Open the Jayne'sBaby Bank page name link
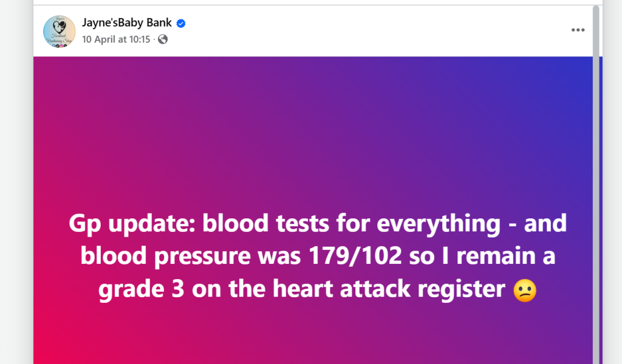 coord(126,22)
